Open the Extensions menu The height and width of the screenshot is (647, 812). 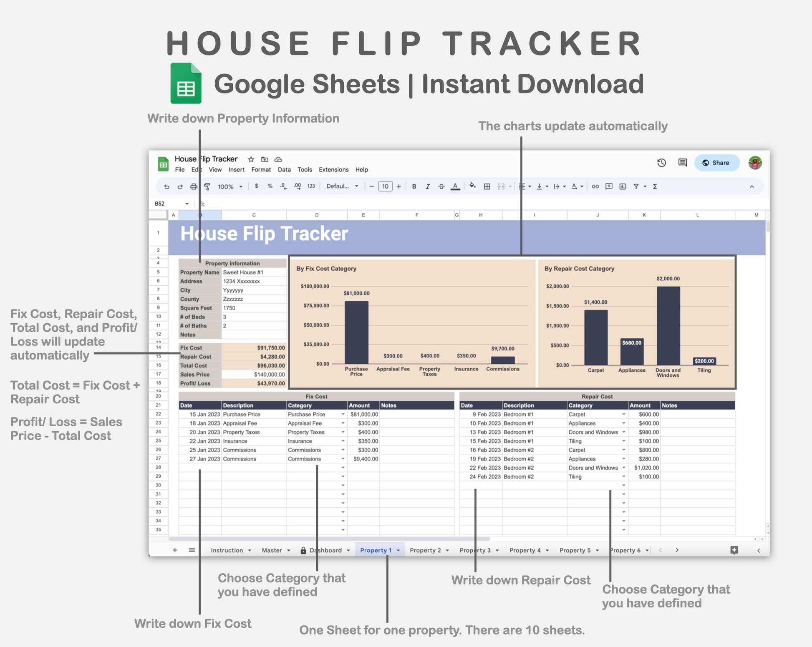pyautogui.click(x=333, y=170)
